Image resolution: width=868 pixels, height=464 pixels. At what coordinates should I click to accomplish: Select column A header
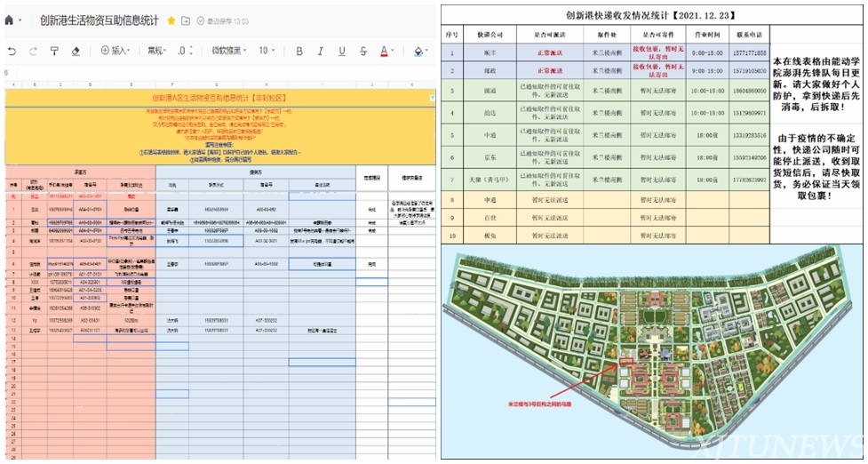coord(14,84)
